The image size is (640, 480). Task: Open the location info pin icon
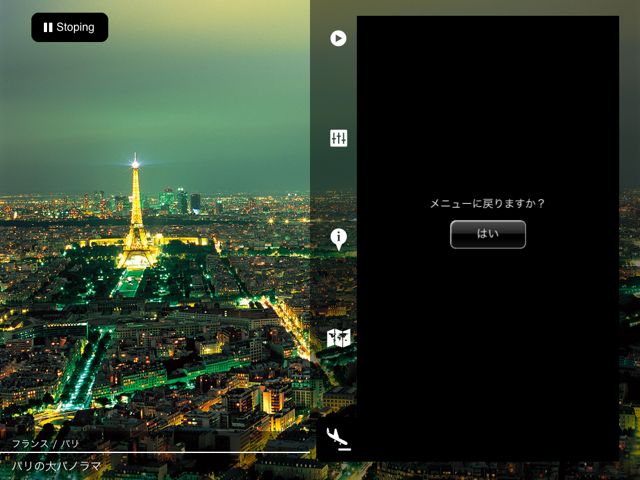(338, 239)
